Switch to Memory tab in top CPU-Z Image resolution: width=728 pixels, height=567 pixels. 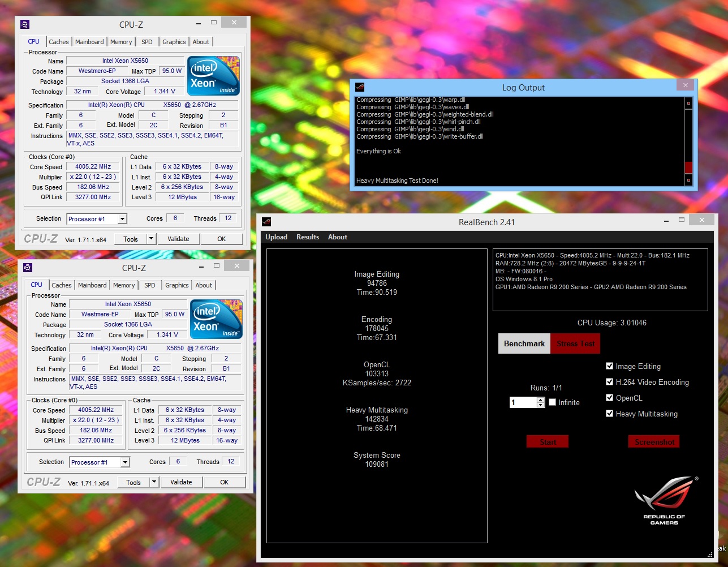[121, 42]
